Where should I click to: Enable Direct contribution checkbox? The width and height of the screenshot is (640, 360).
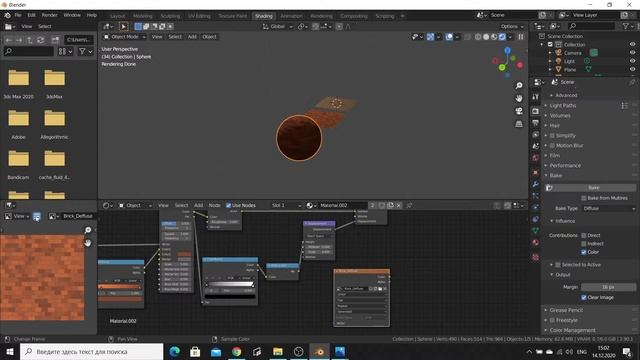(x=584, y=236)
